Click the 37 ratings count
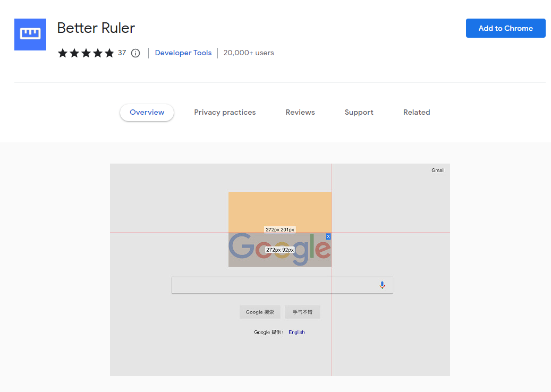551x392 pixels. [x=122, y=53]
